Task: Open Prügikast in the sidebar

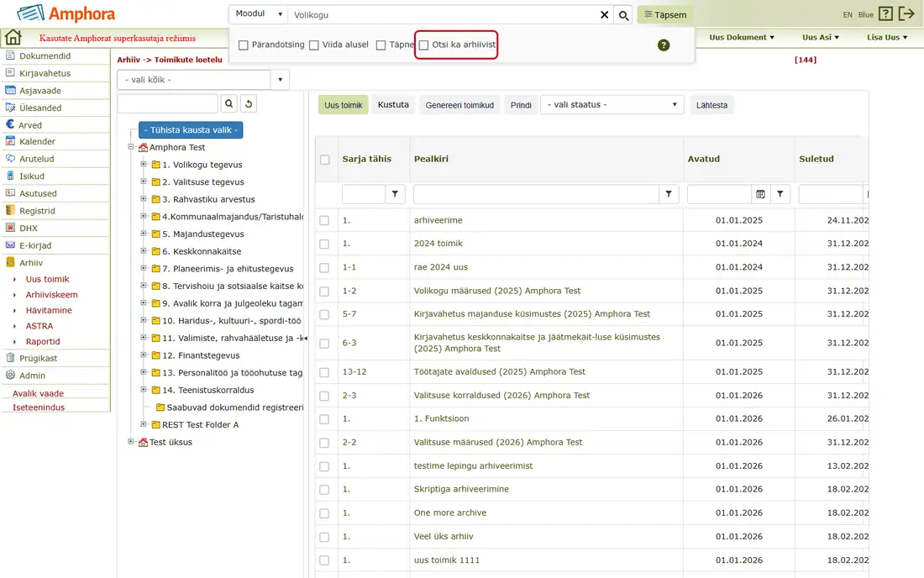Action: coord(38,358)
